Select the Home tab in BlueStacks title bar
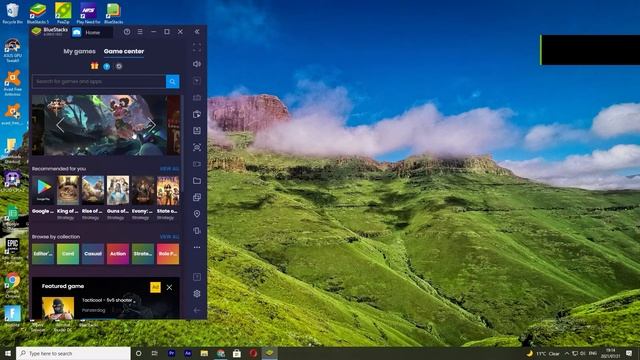 (x=92, y=33)
